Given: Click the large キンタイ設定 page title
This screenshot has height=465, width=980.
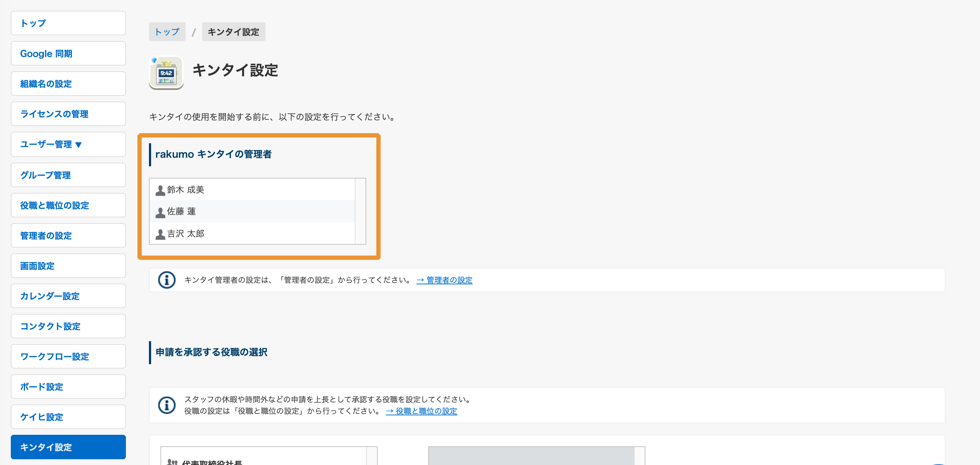Looking at the screenshot, I should (x=235, y=71).
